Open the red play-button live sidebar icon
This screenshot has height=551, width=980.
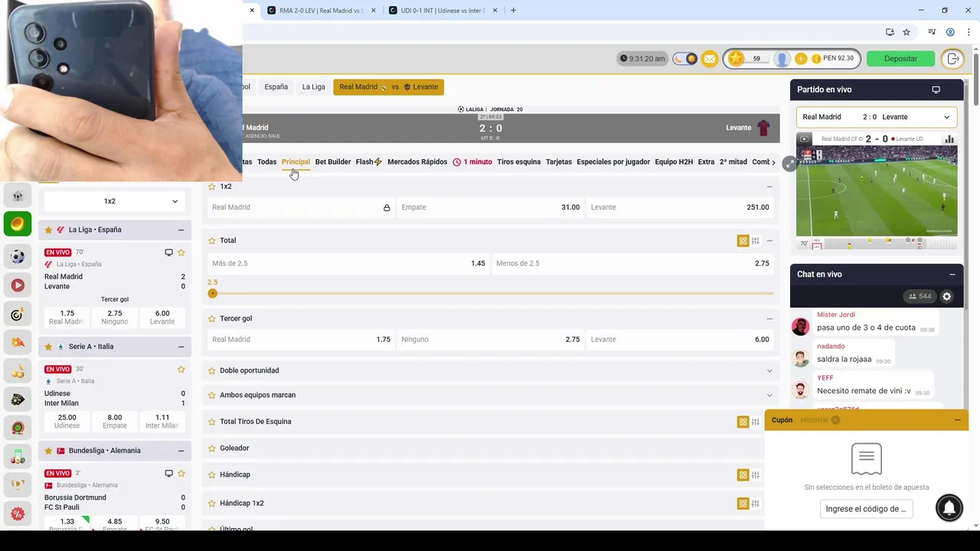tap(18, 285)
